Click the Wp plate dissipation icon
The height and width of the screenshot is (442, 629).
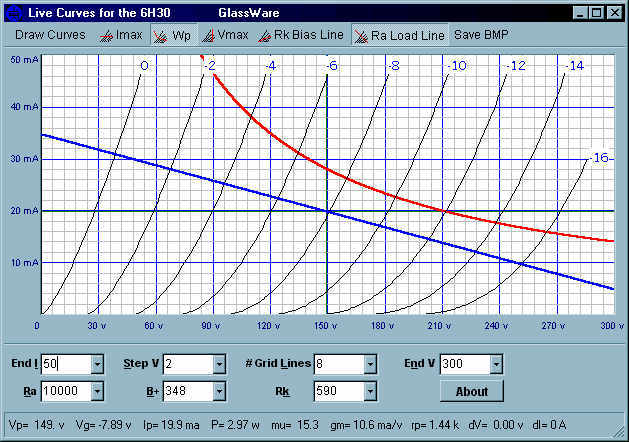pos(160,37)
